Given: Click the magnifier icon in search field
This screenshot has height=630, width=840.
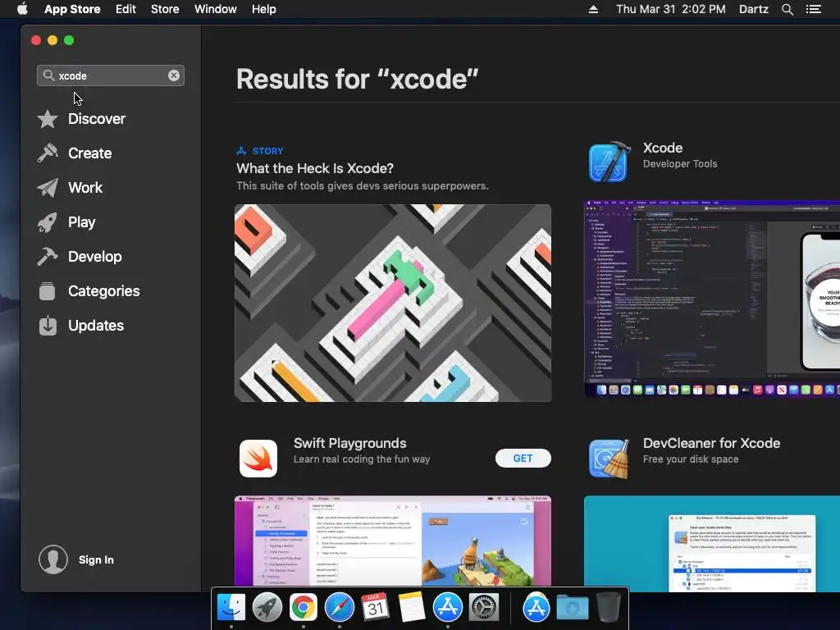Looking at the screenshot, I should (48, 75).
